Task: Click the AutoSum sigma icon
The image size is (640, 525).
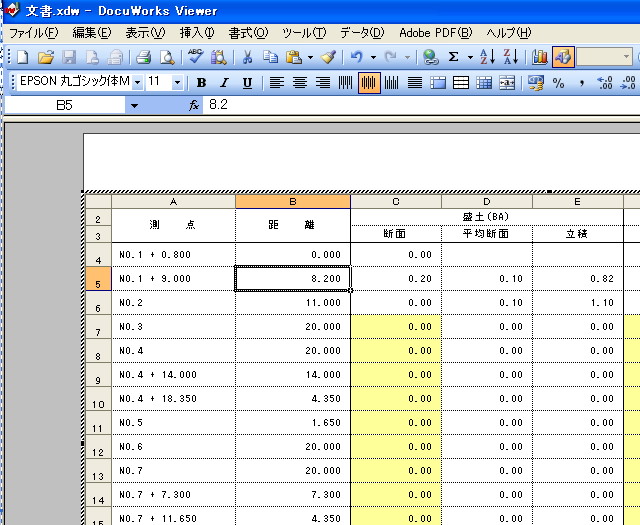Action: (453, 57)
